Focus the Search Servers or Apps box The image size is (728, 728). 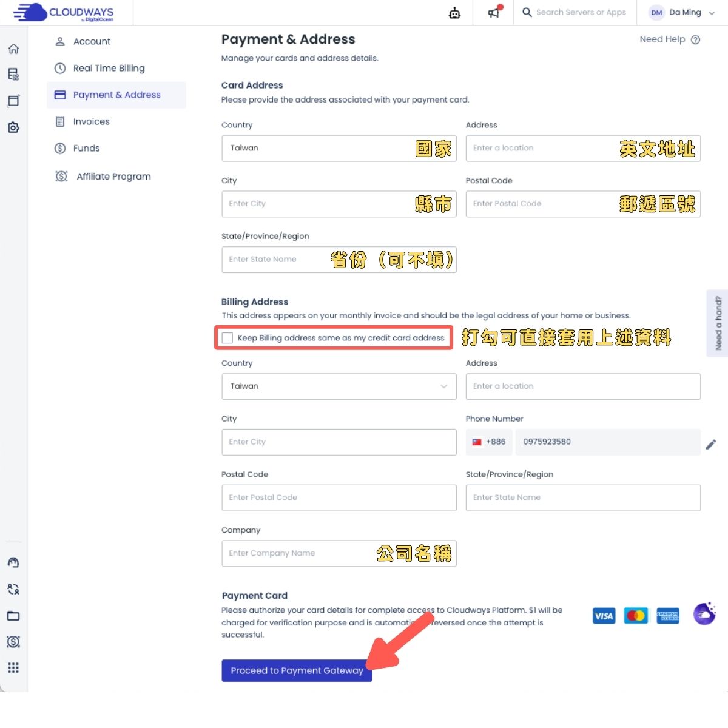point(581,12)
